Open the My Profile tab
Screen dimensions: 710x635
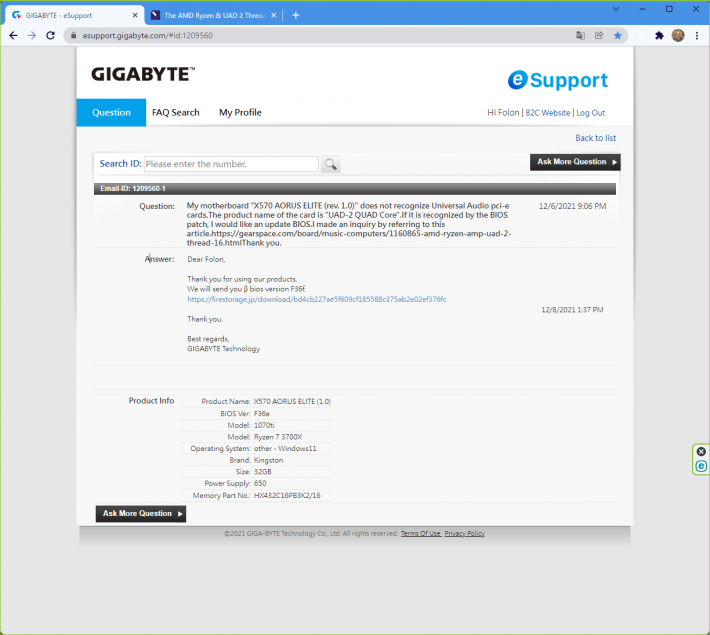pyautogui.click(x=240, y=113)
